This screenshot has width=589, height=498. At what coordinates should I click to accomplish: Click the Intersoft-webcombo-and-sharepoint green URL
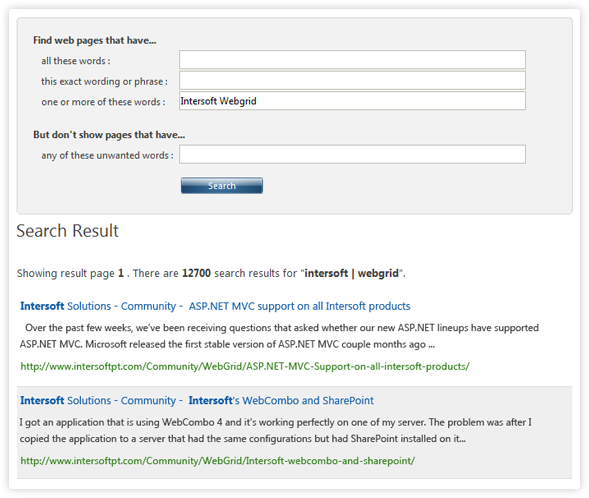point(217,460)
